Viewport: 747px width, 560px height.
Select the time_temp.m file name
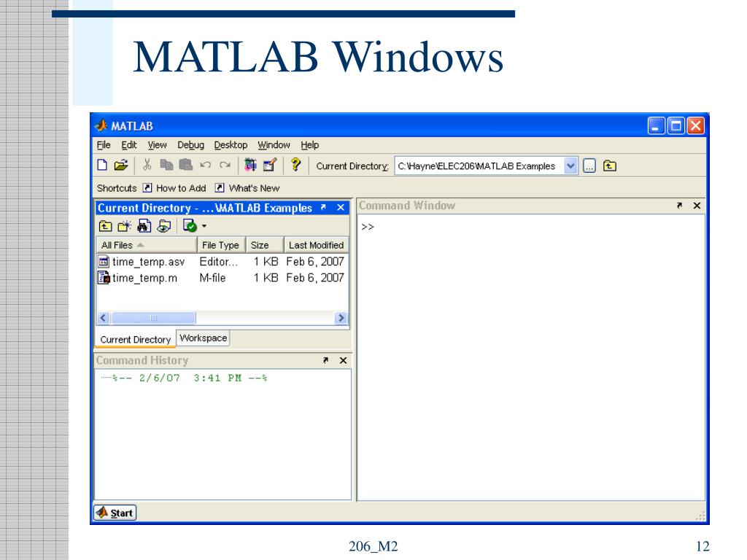click(x=145, y=278)
